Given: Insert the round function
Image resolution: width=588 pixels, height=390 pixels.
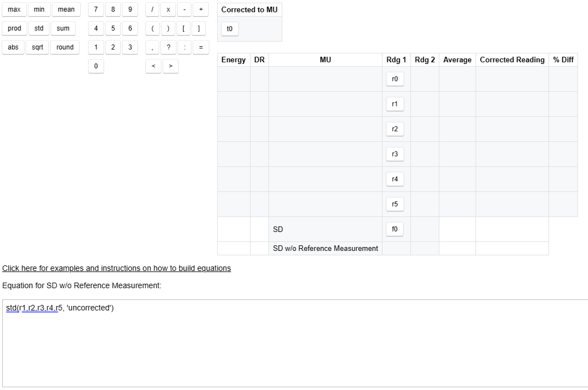Looking at the screenshot, I should click(x=65, y=47).
